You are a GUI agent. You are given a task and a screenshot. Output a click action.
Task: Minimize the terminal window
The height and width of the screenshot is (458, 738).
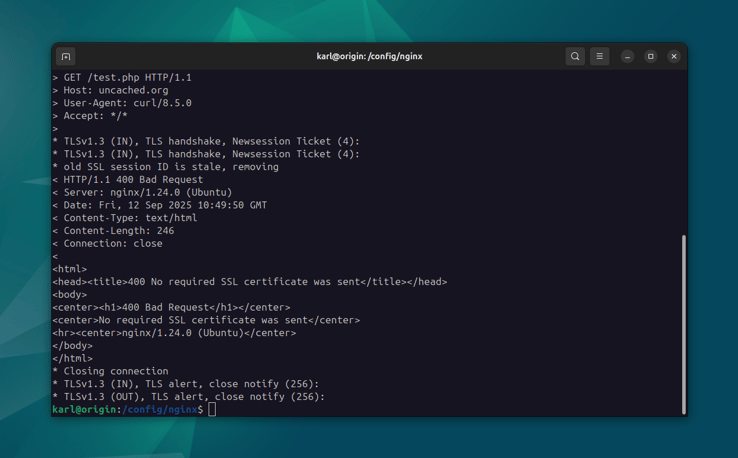(627, 57)
